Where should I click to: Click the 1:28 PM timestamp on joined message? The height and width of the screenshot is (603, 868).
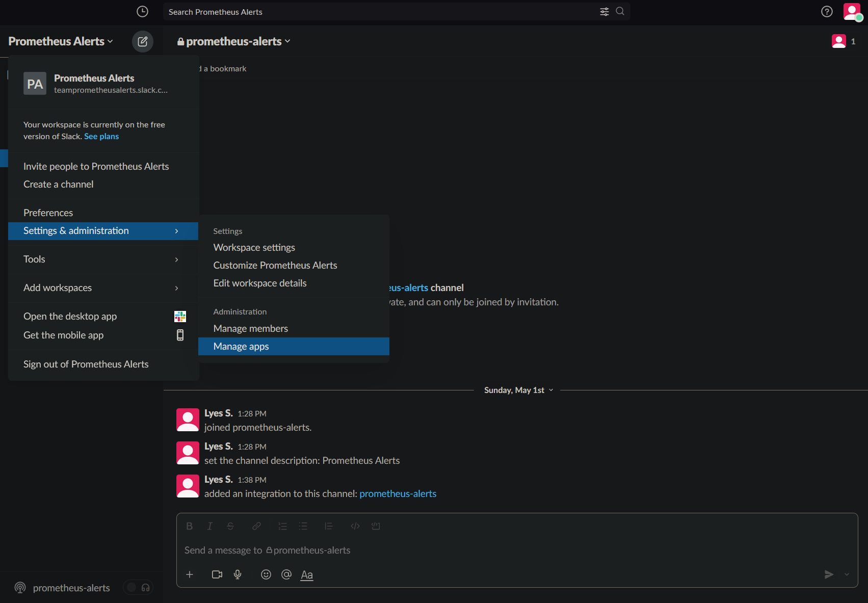point(252,414)
